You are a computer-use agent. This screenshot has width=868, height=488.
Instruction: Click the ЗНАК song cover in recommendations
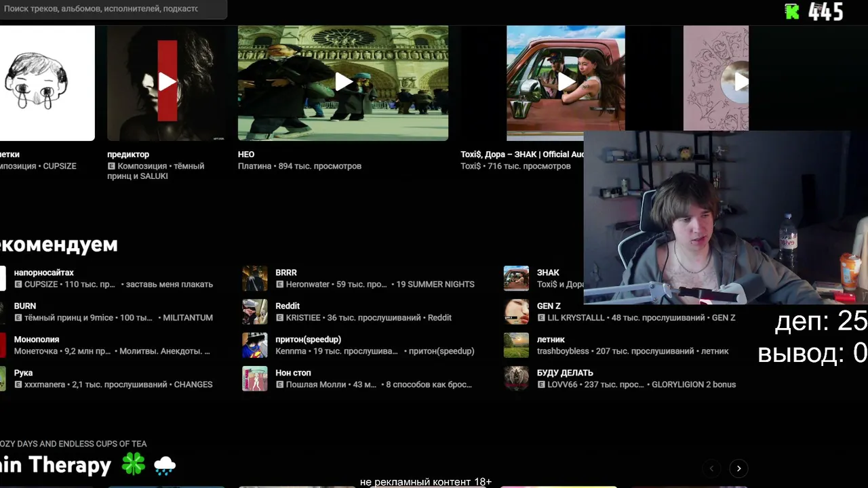[x=516, y=279]
